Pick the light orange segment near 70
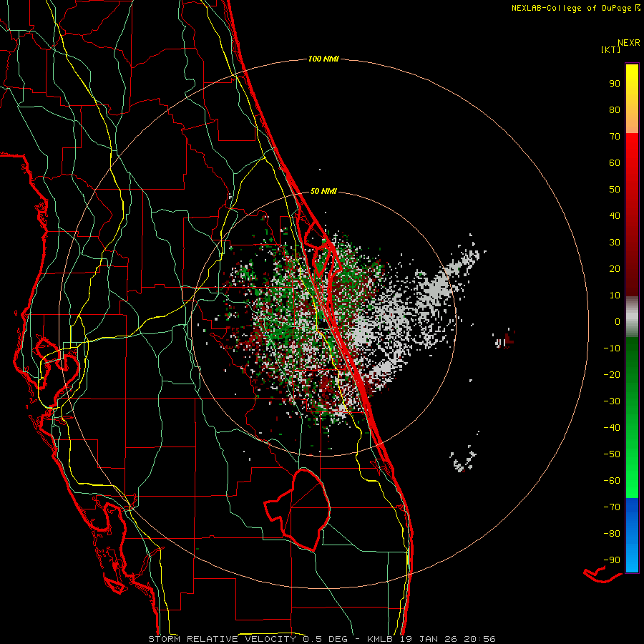This screenshot has width=644, height=644. [632, 123]
